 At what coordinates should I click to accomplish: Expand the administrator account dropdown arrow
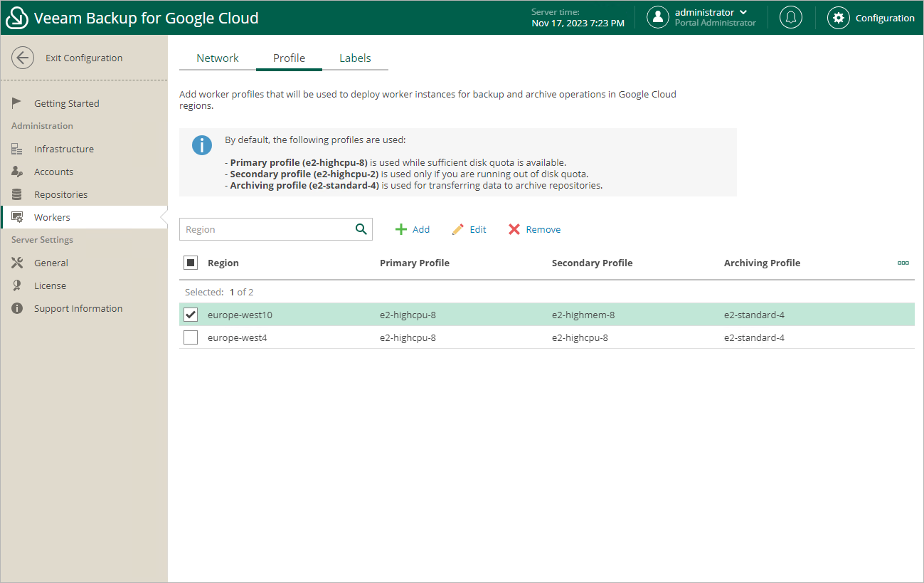[743, 12]
